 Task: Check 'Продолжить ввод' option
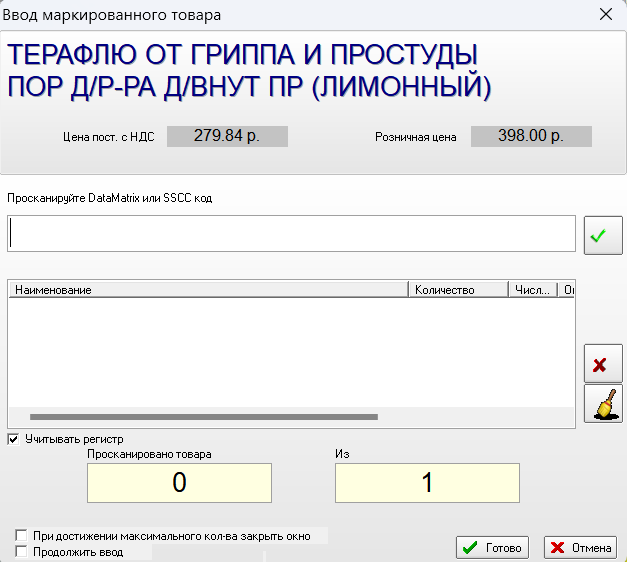click(21, 552)
